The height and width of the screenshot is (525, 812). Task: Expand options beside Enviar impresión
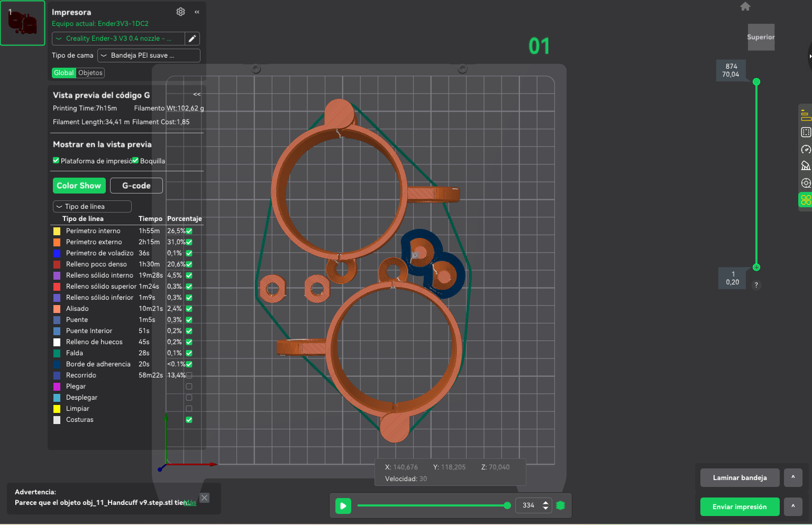[793, 506]
